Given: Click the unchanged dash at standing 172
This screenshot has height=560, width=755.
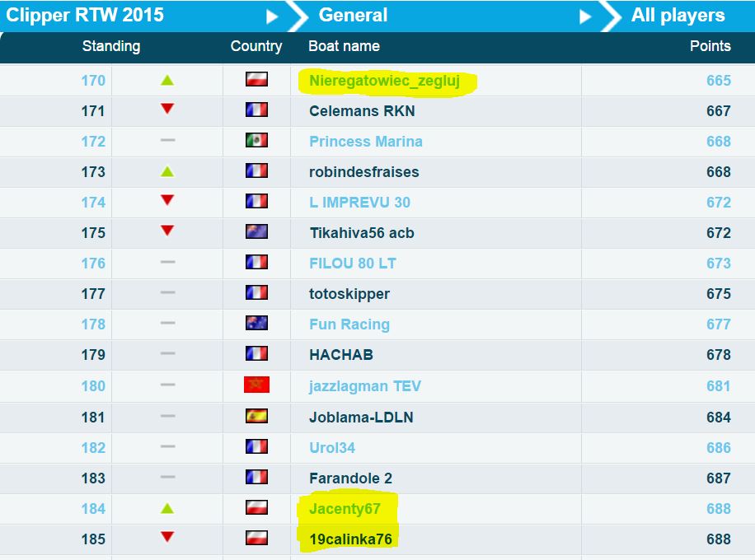Looking at the screenshot, I should point(167,140).
